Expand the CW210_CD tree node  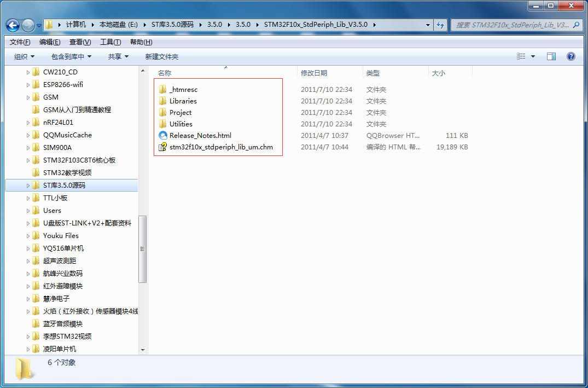pyautogui.click(x=28, y=72)
